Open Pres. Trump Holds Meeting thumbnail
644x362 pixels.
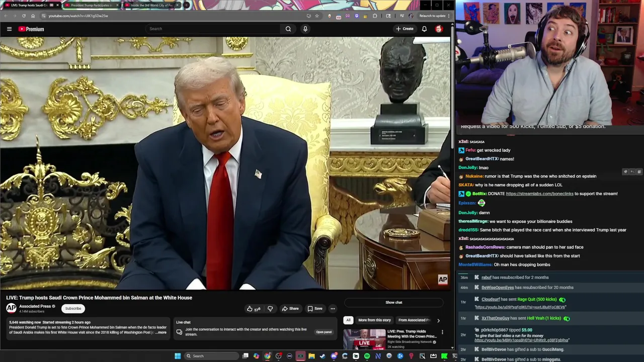(x=364, y=339)
